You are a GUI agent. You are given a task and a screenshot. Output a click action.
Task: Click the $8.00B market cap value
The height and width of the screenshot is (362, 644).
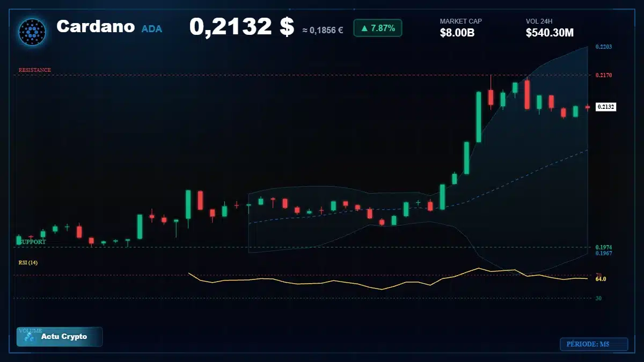tap(457, 33)
